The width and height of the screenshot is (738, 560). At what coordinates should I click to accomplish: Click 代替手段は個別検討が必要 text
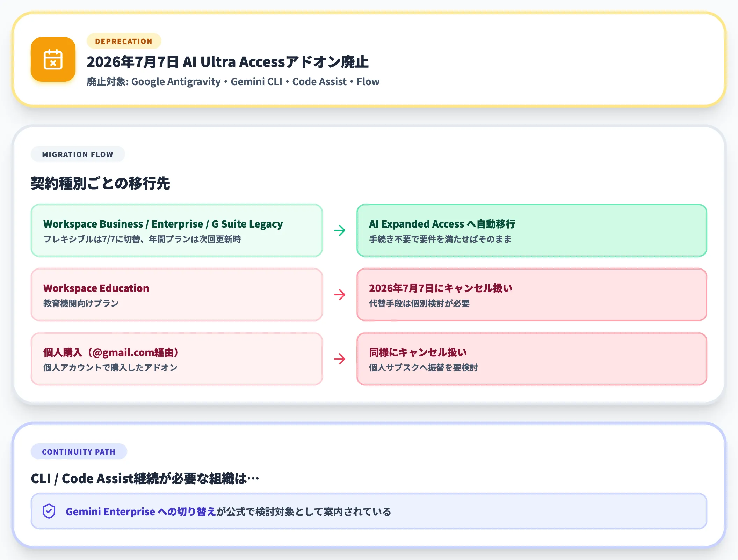point(419,303)
